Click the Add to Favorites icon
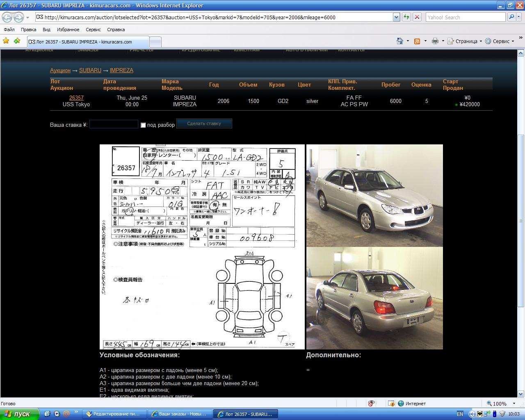Screen dimensions: 525x420 17,41
